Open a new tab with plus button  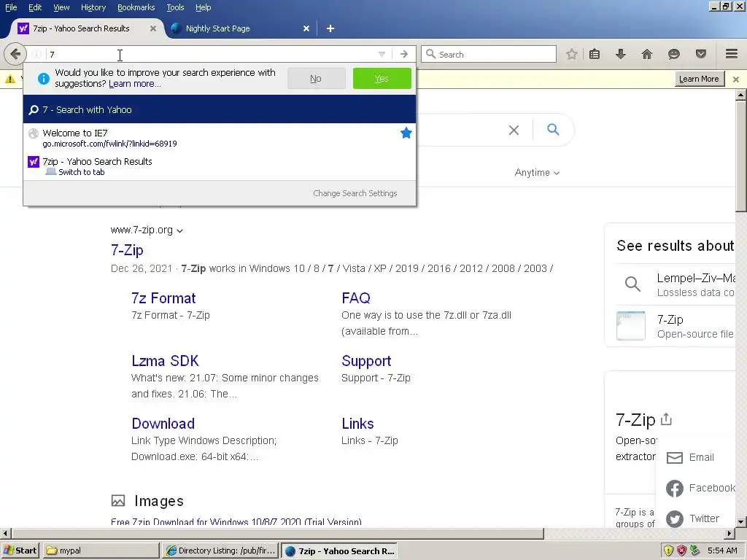coord(330,28)
